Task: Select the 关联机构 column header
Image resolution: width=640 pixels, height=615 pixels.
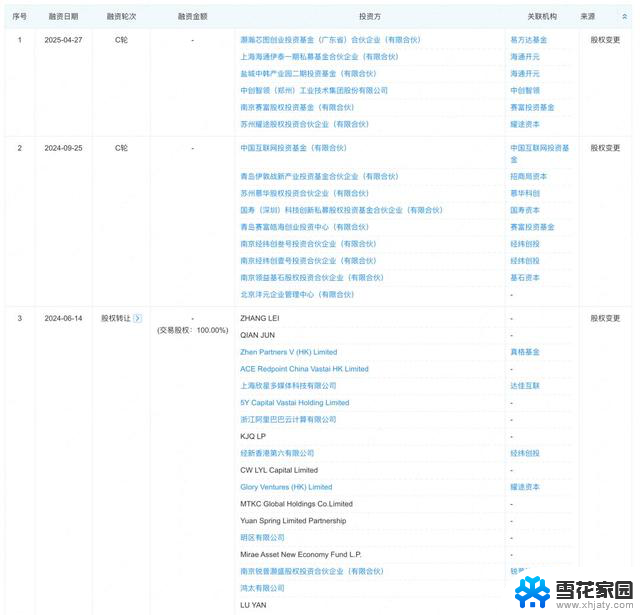Action: [x=542, y=16]
